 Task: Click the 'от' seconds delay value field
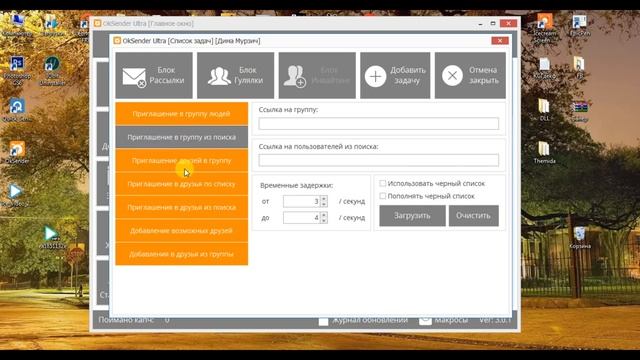(x=302, y=201)
